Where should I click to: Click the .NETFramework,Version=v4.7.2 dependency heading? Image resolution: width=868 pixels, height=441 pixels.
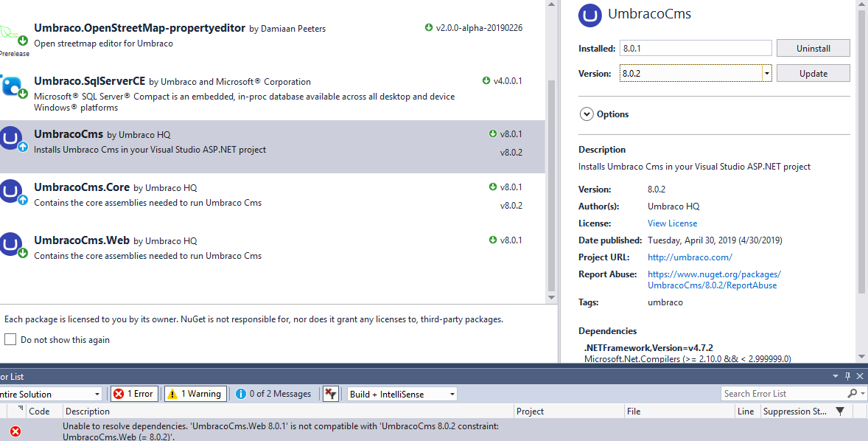point(648,348)
